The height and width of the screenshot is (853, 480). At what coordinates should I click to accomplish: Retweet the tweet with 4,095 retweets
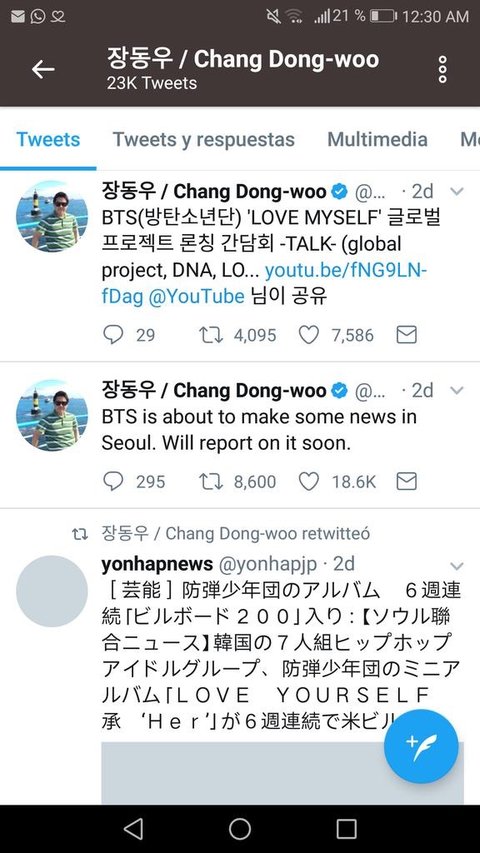[211, 335]
